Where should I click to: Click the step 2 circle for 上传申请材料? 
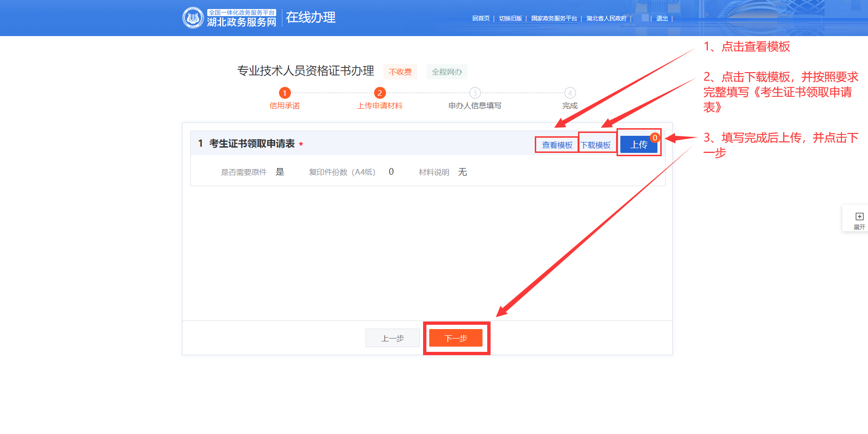[x=380, y=93]
